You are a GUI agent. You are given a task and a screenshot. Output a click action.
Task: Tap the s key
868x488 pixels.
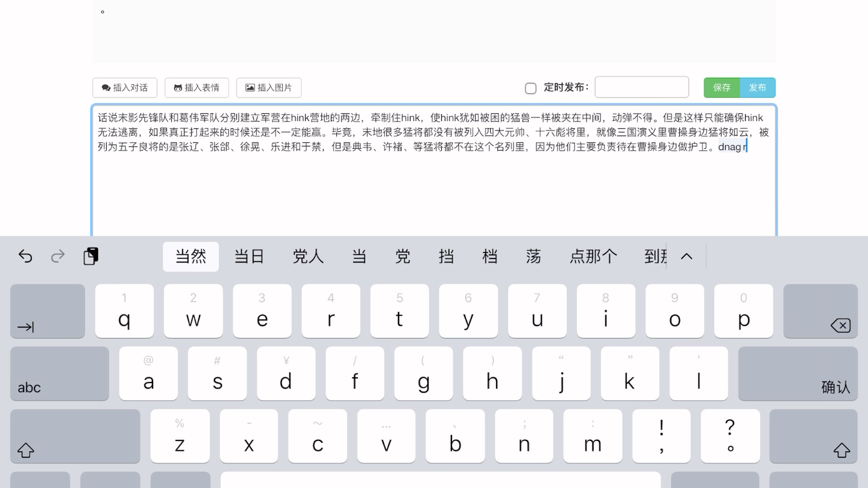tap(217, 374)
